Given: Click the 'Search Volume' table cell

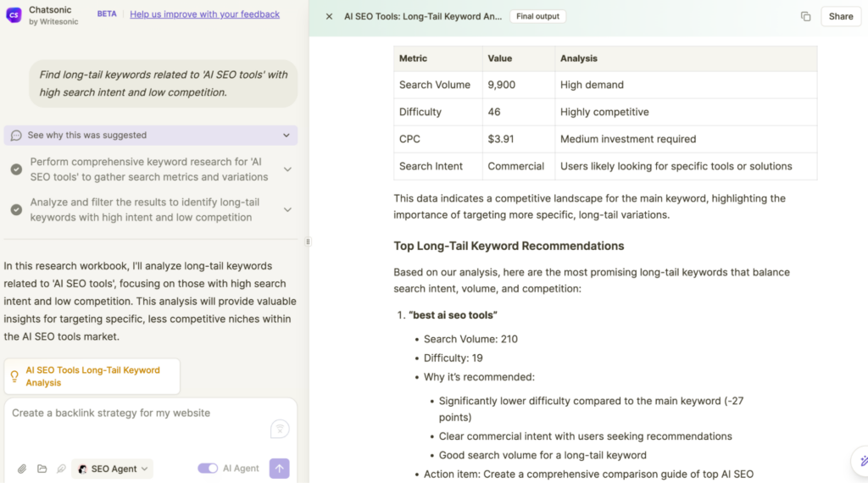Looking at the screenshot, I should 438,85.
